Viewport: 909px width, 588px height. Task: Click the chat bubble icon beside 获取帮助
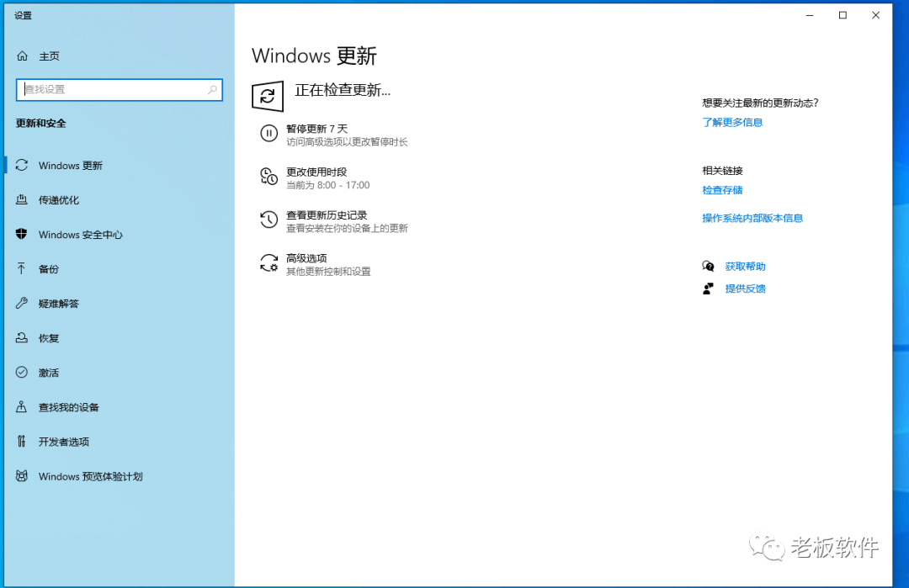pyautogui.click(x=709, y=266)
